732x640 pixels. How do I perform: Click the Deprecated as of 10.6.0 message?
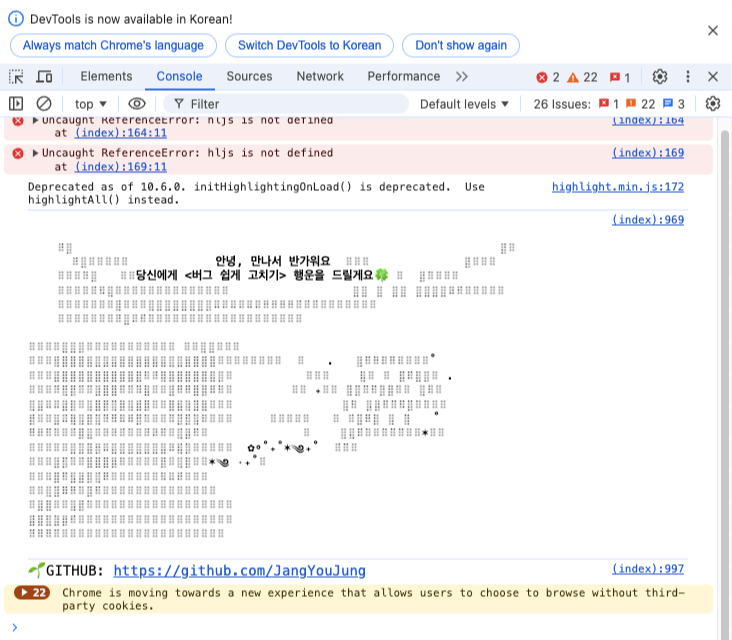[256, 193]
